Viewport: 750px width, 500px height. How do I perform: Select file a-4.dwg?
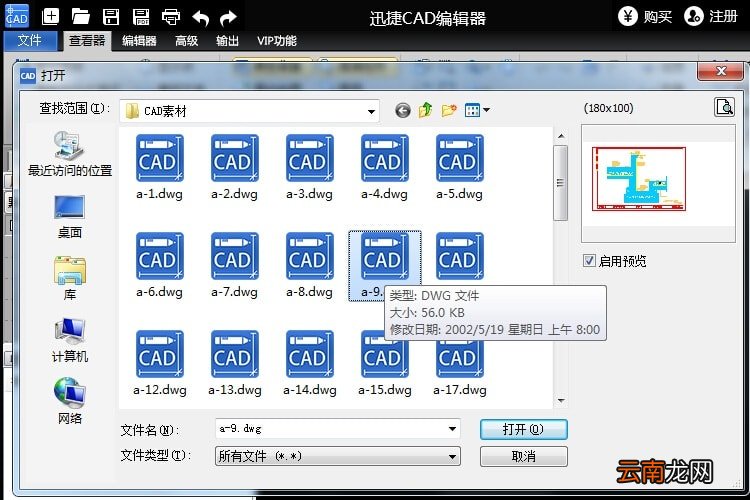click(385, 167)
